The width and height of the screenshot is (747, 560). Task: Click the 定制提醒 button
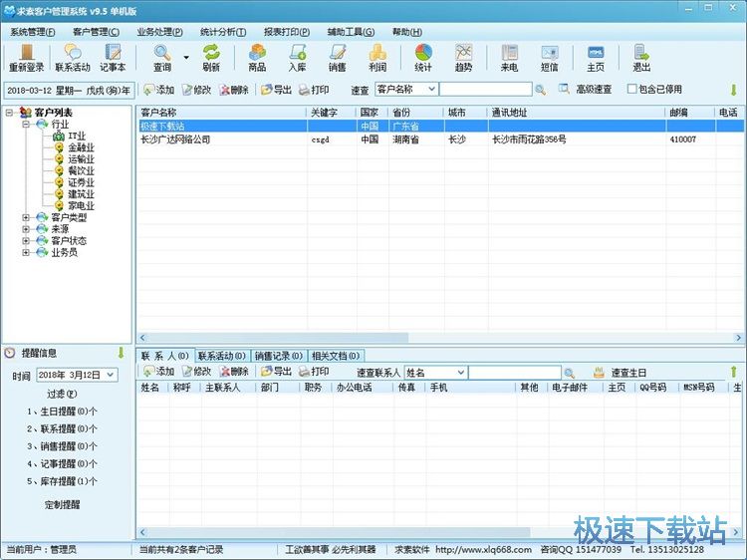[63, 504]
